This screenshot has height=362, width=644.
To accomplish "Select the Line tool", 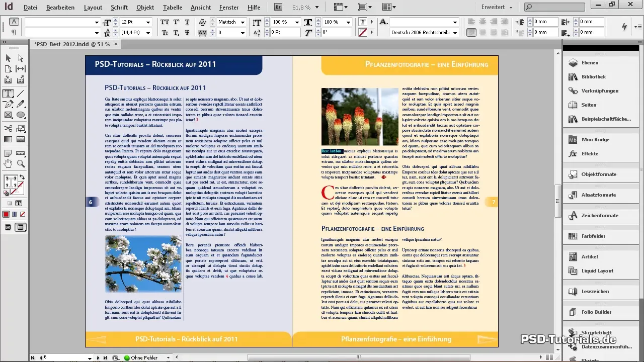I will [x=21, y=94].
